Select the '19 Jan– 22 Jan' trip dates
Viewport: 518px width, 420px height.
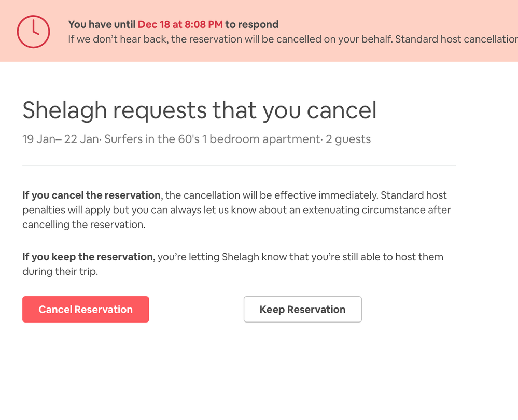point(60,139)
